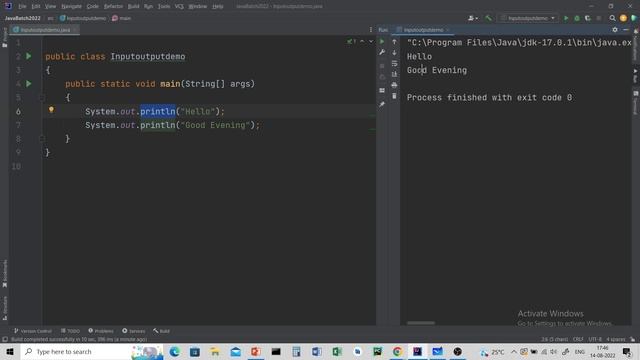This screenshot has width=640, height=360.
Task: Open Services tool window
Action: pyautogui.click(x=133, y=331)
